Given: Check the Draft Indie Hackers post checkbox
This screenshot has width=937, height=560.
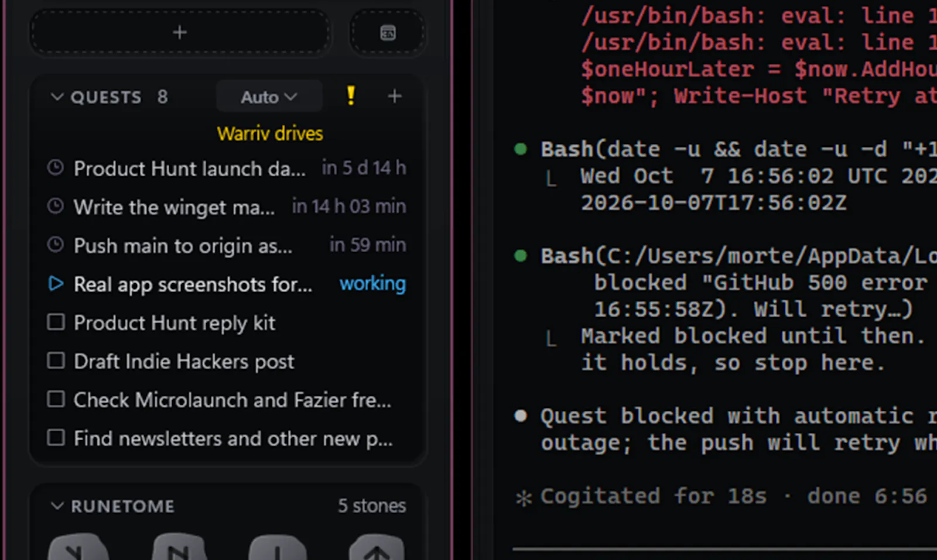Looking at the screenshot, I should [x=56, y=360].
